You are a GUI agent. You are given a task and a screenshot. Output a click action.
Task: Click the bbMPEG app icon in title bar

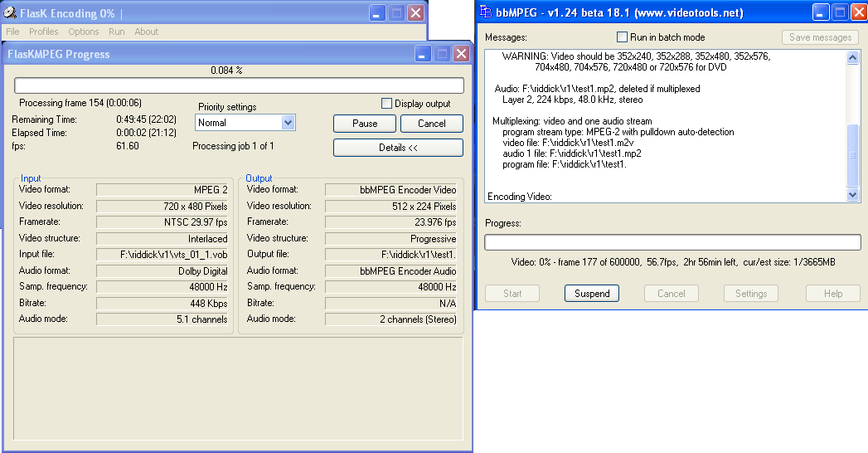click(486, 12)
